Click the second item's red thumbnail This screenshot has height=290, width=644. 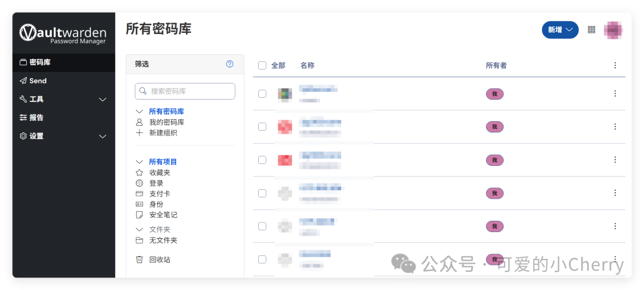pyautogui.click(x=284, y=127)
